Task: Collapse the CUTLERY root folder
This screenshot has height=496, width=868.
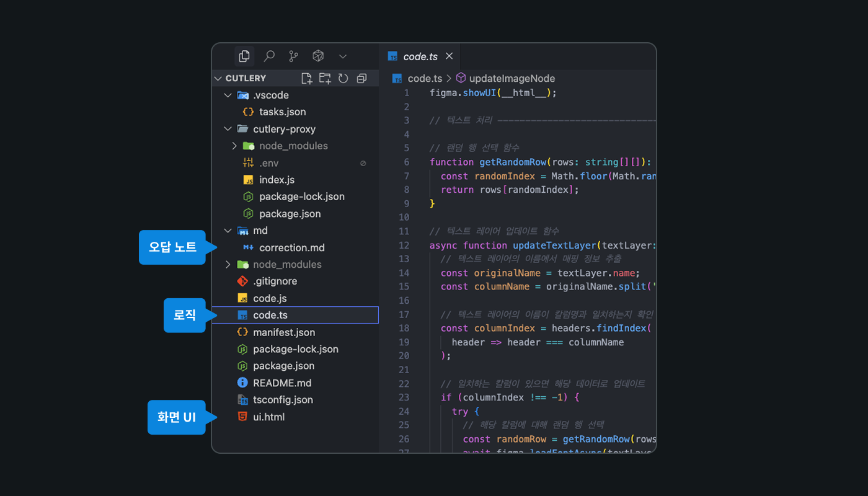Action: [218, 78]
